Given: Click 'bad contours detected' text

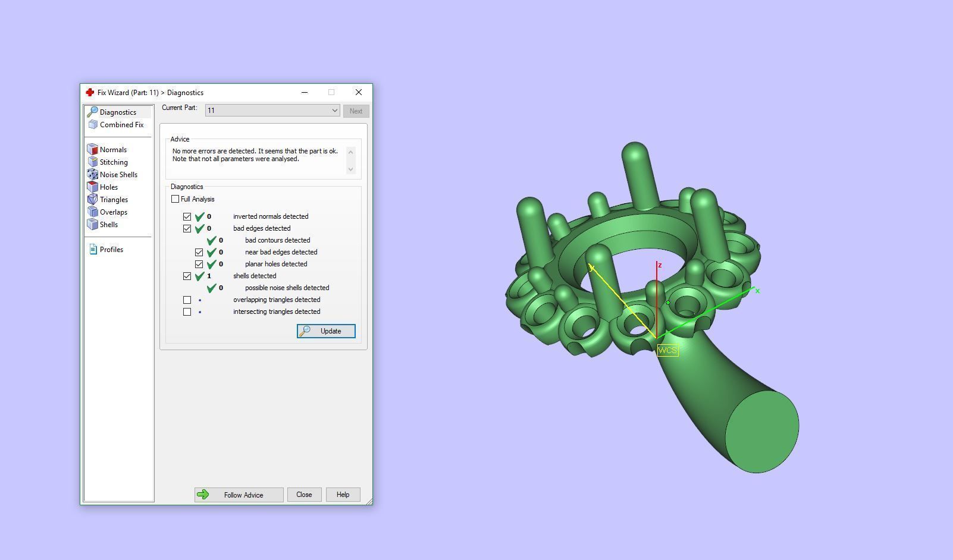Looking at the screenshot, I should 277,240.
